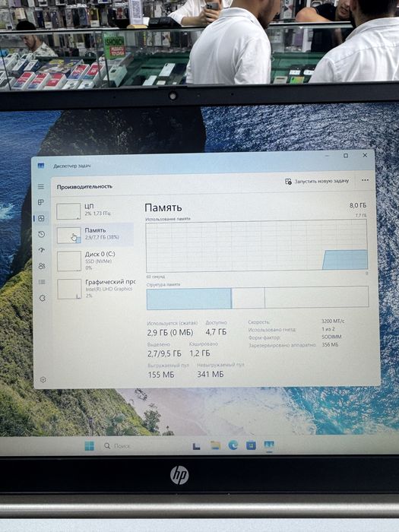Click the memory usage graph
Screen dimensions: 399x532
point(257,245)
